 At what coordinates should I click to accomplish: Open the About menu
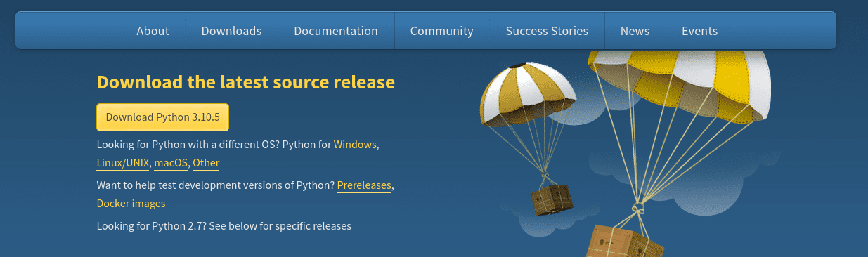coord(153,31)
